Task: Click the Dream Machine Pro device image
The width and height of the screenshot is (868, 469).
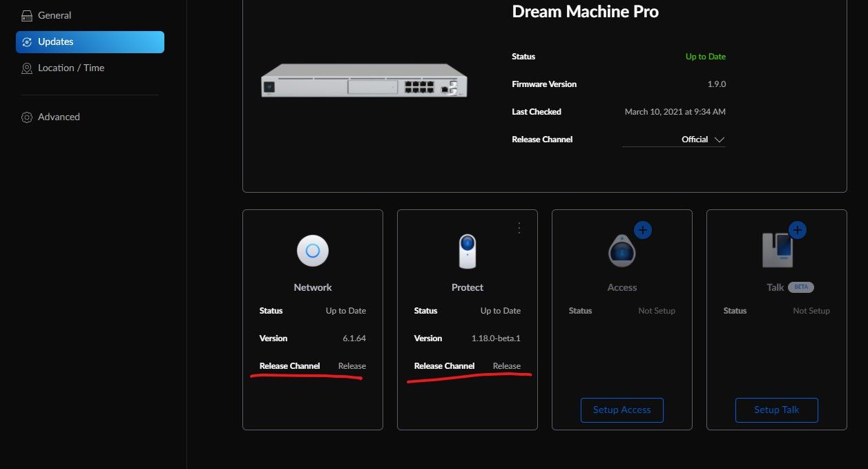Action: tap(364, 80)
